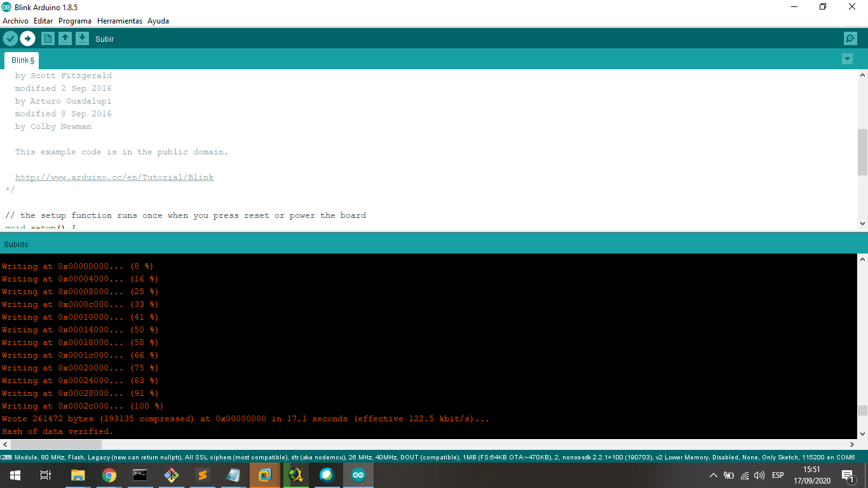Click the volume speaker tray icon
868x488 pixels.
click(759, 475)
